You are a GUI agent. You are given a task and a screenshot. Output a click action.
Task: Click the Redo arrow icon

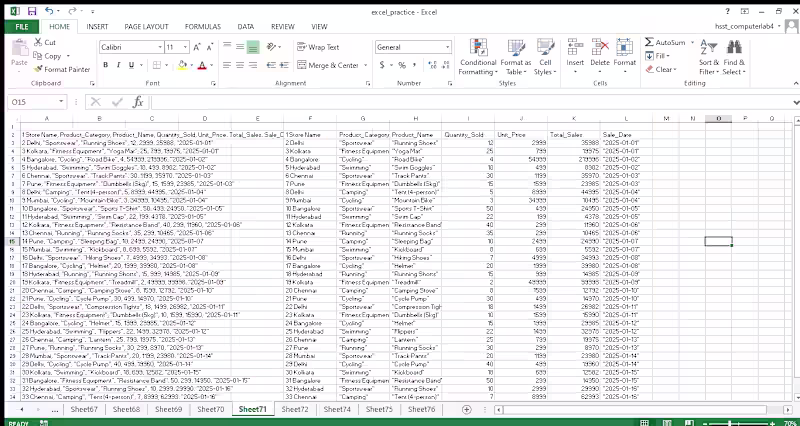click(x=72, y=11)
